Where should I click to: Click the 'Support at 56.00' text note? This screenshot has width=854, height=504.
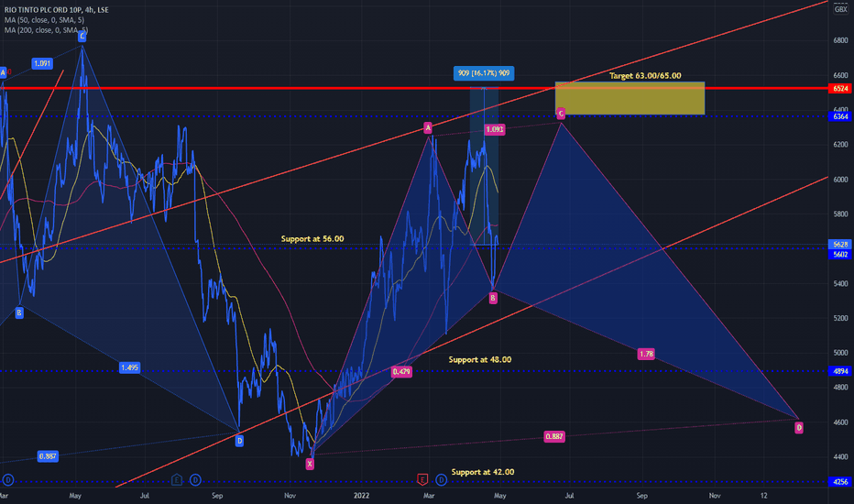tap(312, 238)
